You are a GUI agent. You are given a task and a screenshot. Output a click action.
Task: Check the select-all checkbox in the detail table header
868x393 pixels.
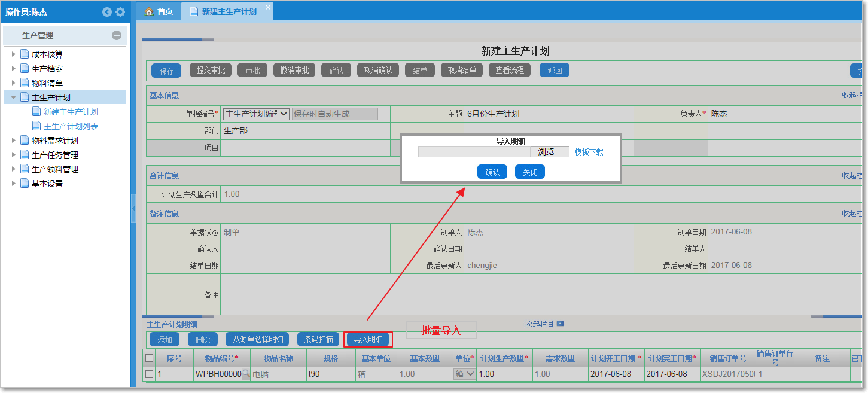148,358
